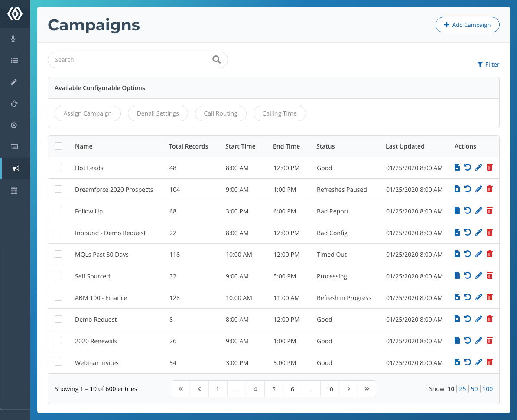Select the Follow Up row checkbox

(59, 211)
